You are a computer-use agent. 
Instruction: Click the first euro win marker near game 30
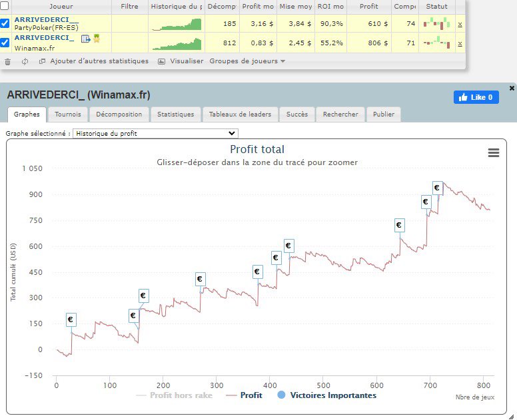click(x=71, y=319)
